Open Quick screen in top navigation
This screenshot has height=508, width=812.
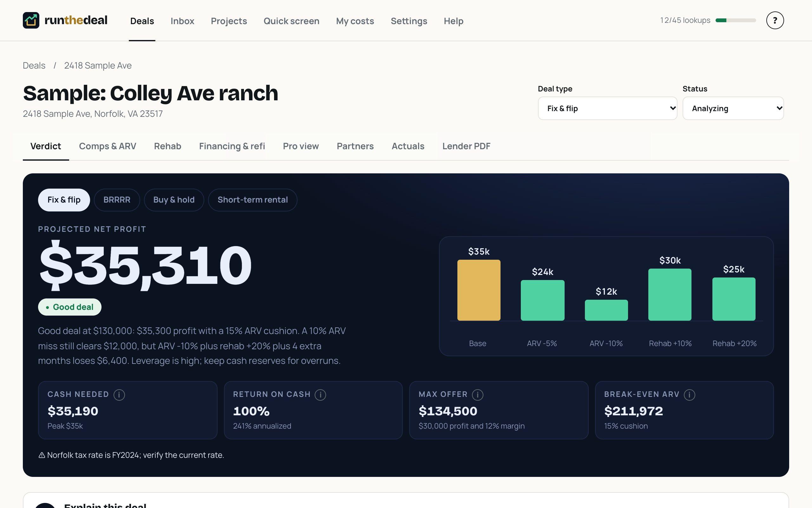point(291,21)
